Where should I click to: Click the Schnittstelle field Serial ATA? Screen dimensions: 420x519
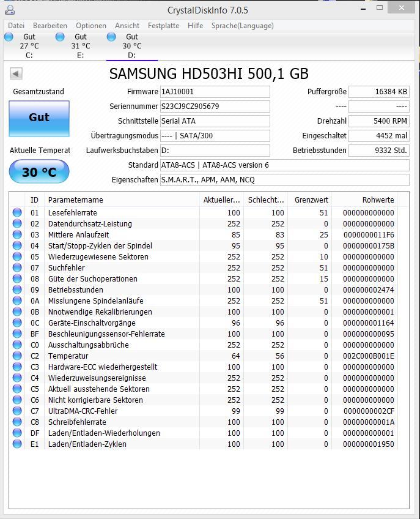(x=215, y=121)
